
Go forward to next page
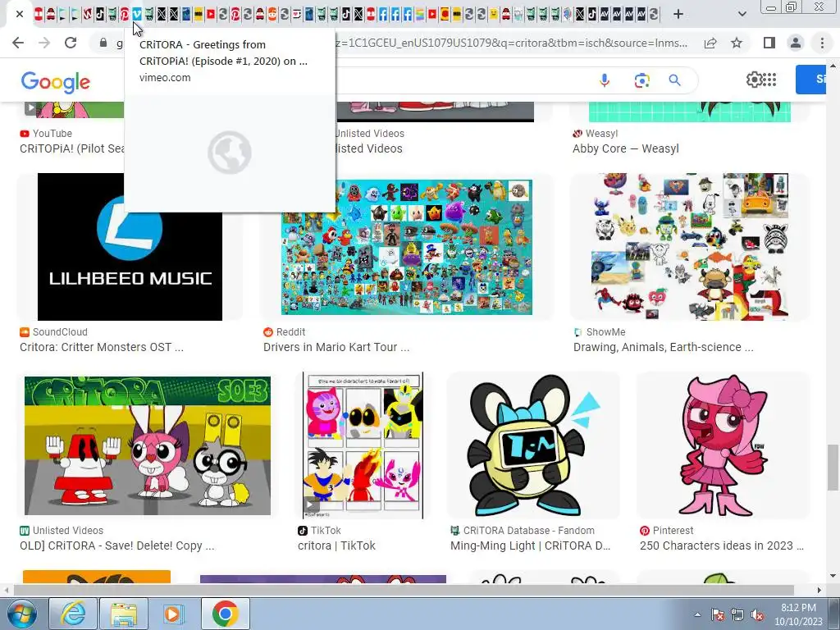coord(44,43)
